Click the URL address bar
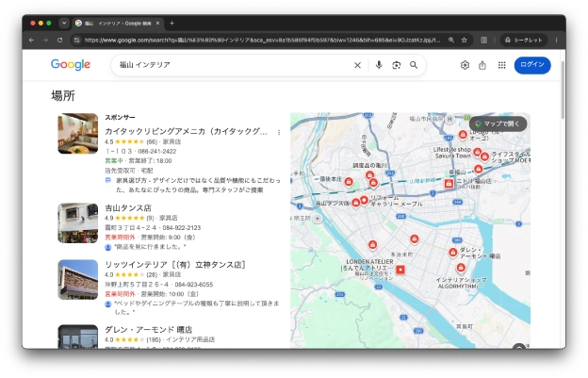 tap(262, 40)
